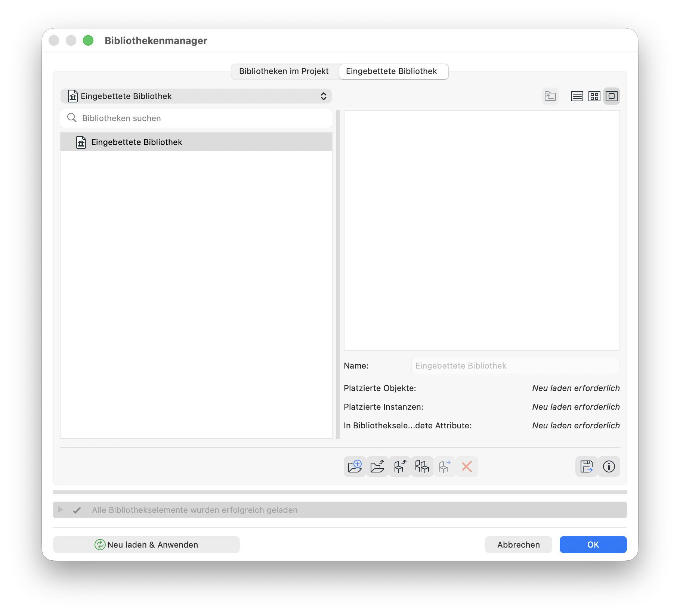Click the 'In Bibliotheksele...dete Attribute:' label
The width and height of the screenshot is (680, 616).
(x=408, y=426)
